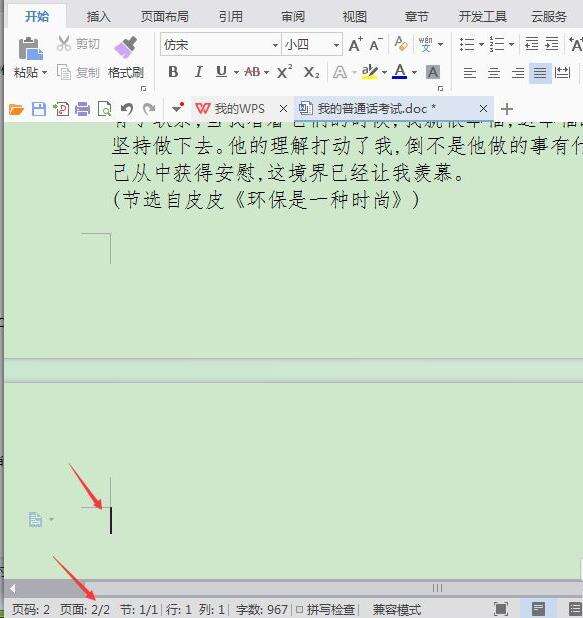Viewport: 583px width, 618px height.
Task: Apply font color A swatch
Action: 400,72
